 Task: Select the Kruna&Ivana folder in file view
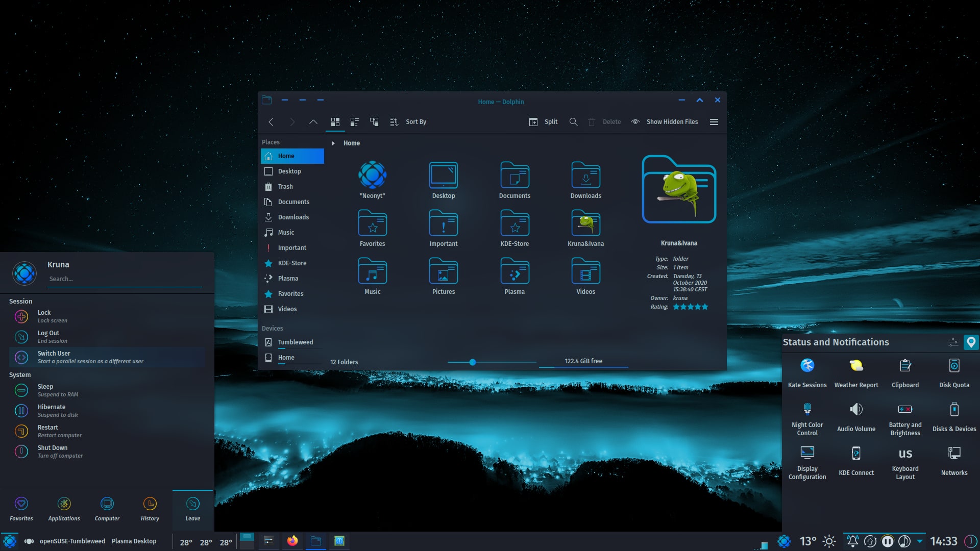(585, 228)
